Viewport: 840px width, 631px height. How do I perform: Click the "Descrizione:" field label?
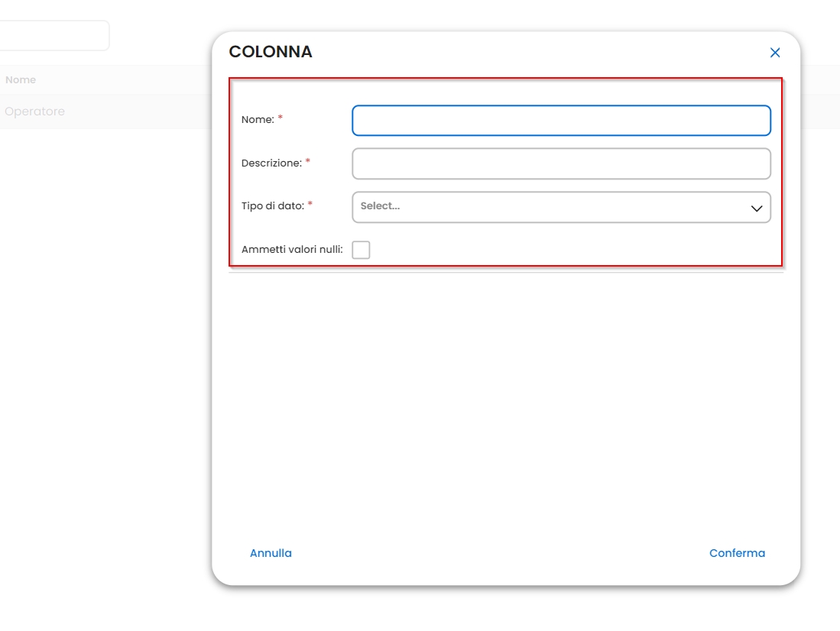click(x=271, y=163)
